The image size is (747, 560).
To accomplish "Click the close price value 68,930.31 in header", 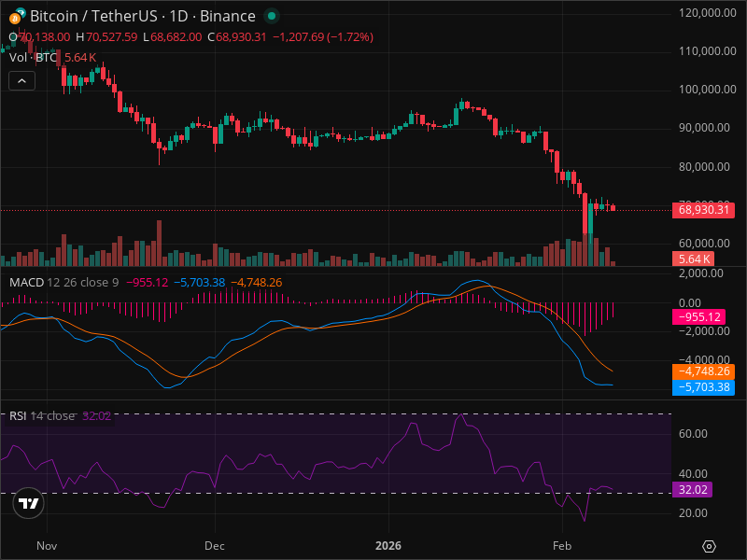I will click(241, 37).
